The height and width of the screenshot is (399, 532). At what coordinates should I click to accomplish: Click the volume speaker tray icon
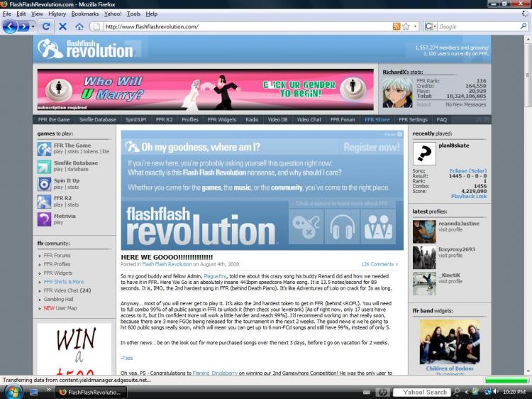point(495,392)
